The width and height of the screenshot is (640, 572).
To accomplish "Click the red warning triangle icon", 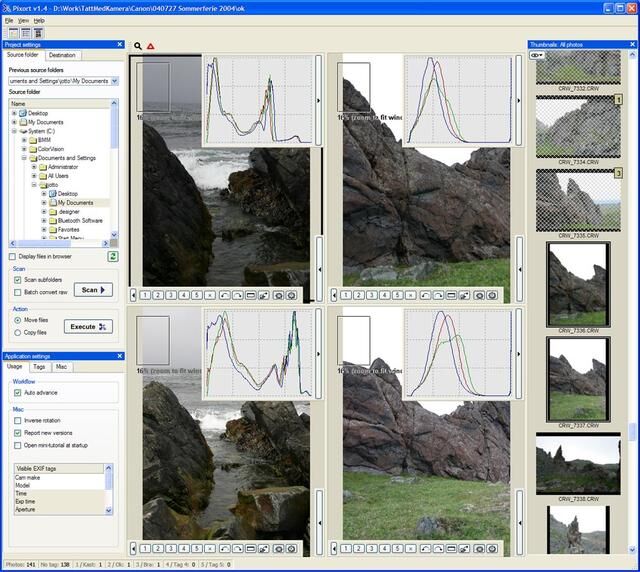I will [x=151, y=46].
